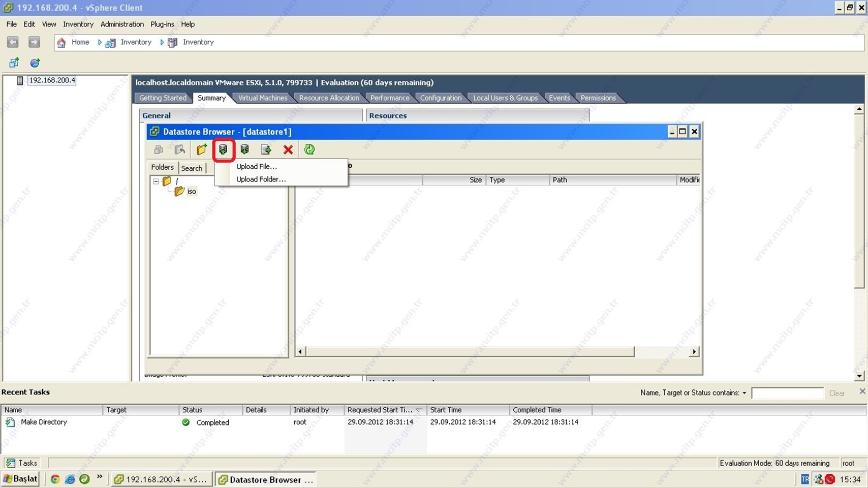
Task: Click the back navigation arrow in vSphere Client
Action: point(13,42)
